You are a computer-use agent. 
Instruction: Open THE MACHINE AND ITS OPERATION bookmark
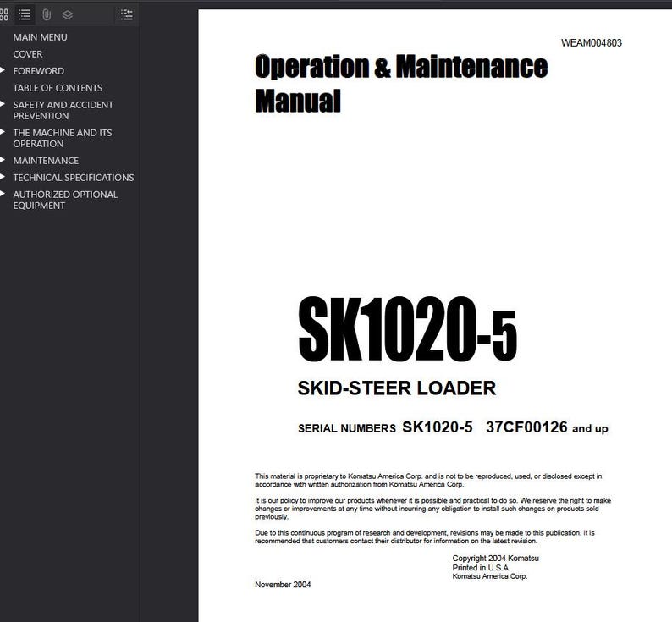[62, 138]
